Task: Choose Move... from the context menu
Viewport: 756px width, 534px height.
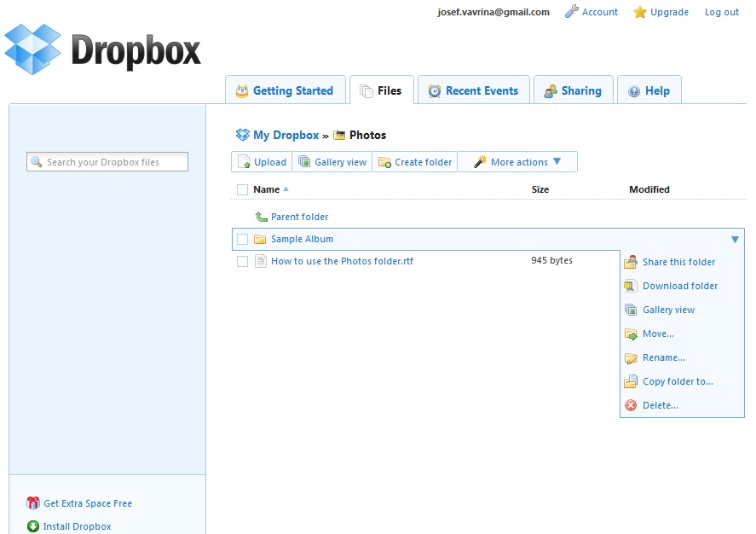Action: (658, 334)
